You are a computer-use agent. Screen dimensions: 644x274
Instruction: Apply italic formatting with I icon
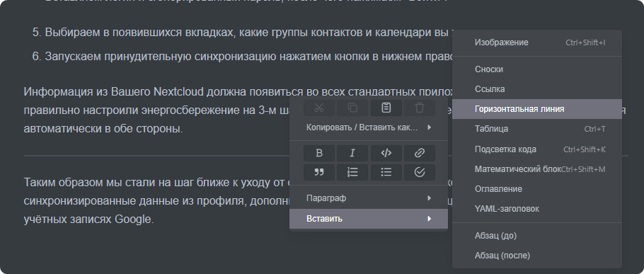(x=352, y=153)
